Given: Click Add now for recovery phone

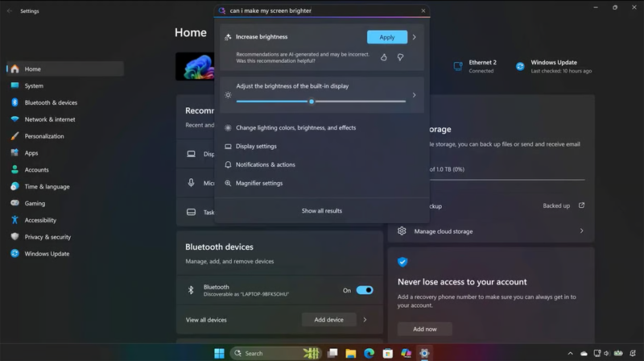Looking at the screenshot, I should coord(425,329).
